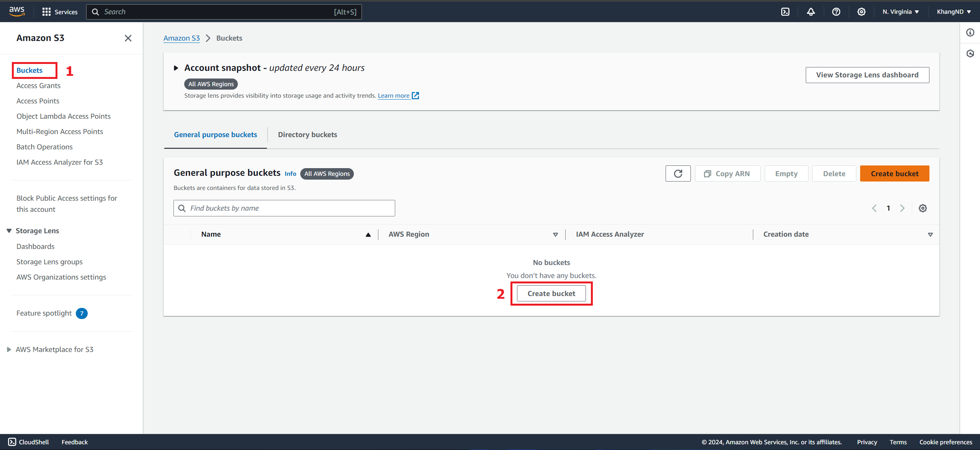Open the Privacy link in the footer

click(867, 442)
